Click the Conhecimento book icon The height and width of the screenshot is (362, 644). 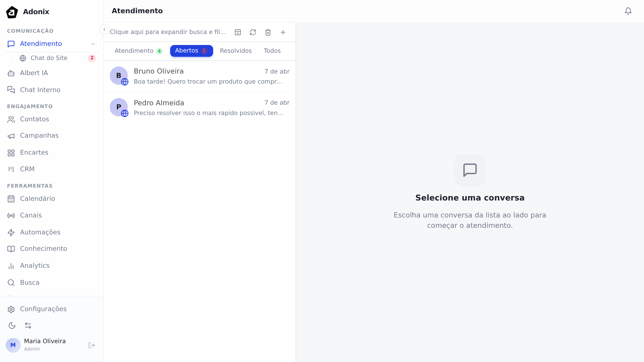pos(11,249)
